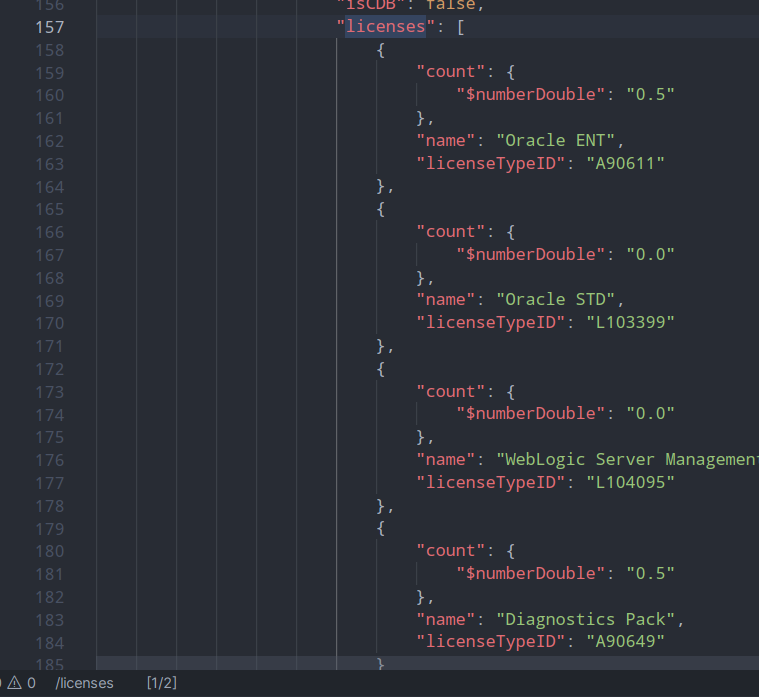
Task: Click the "count" key on line 159
Action: [x=451, y=72]
